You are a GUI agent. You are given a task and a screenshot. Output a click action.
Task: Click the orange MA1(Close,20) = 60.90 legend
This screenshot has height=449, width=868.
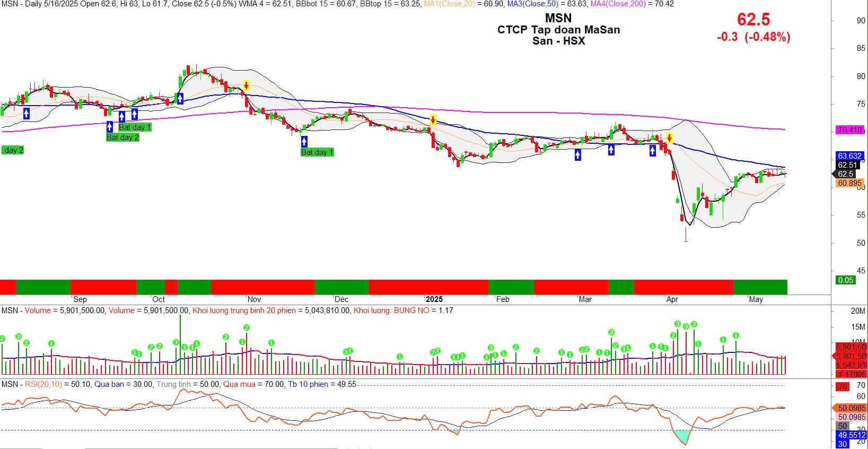(x=463, y=4)
